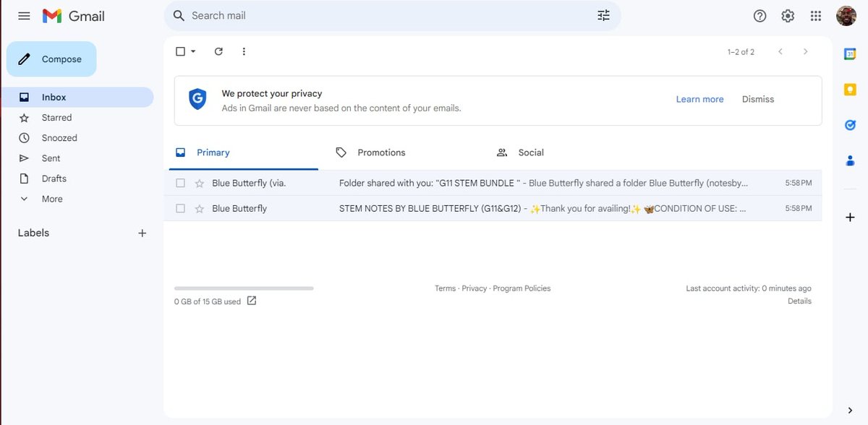Open the Google apps grid
The width and height of the screenshot is (868, 425).
(x=816, y=16)
